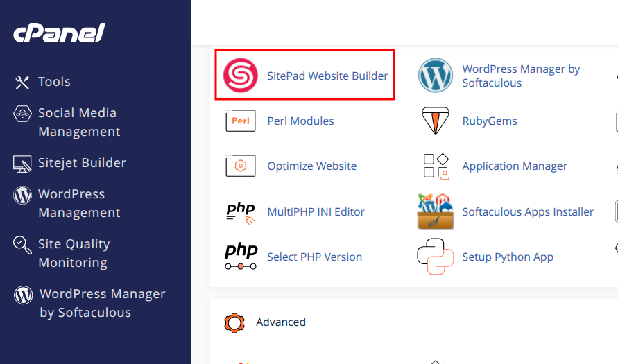The width and height of the screenshot is (618, 364).
Task: Open the MultiPHP INI Editor link
Action: pyautogui.click(x=316, y=212)
